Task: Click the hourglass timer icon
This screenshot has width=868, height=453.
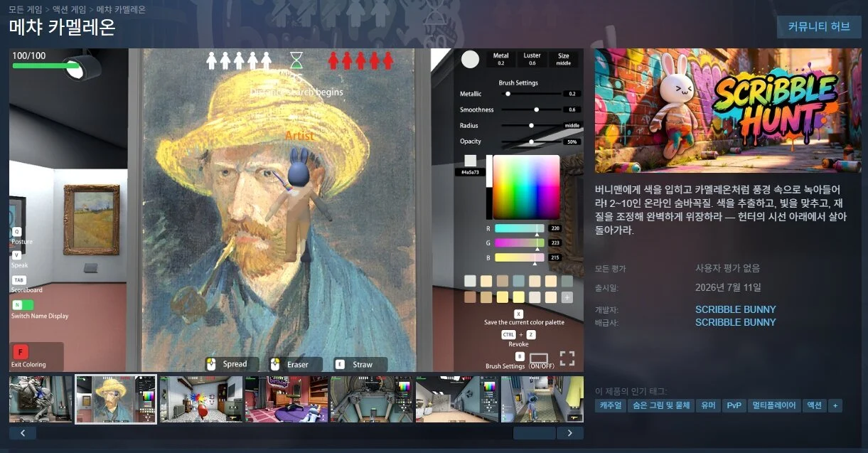Action: [x=296, y=60]
